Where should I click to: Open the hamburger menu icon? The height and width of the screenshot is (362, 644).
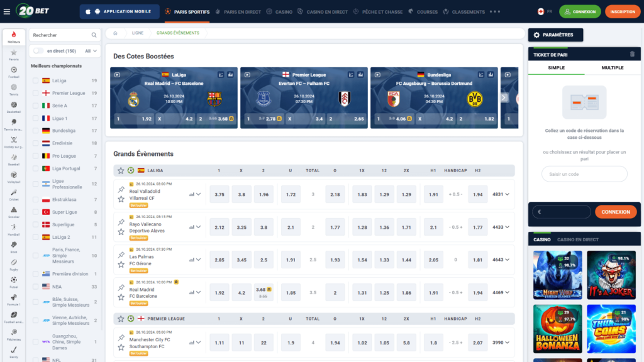pyautogui.click(x=7, y=11)
